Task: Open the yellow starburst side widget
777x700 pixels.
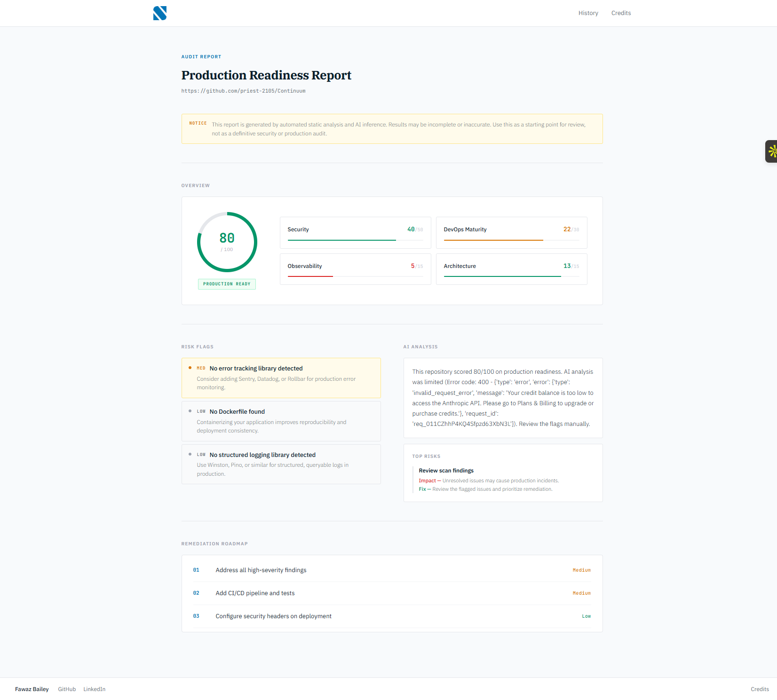Action: (x=771, y=151)
